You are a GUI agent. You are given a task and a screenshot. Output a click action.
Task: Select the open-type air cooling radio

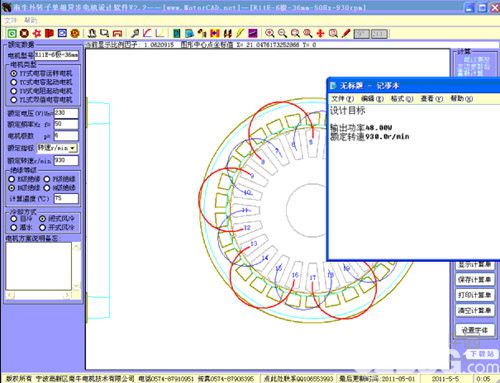(x=42, y=228)
